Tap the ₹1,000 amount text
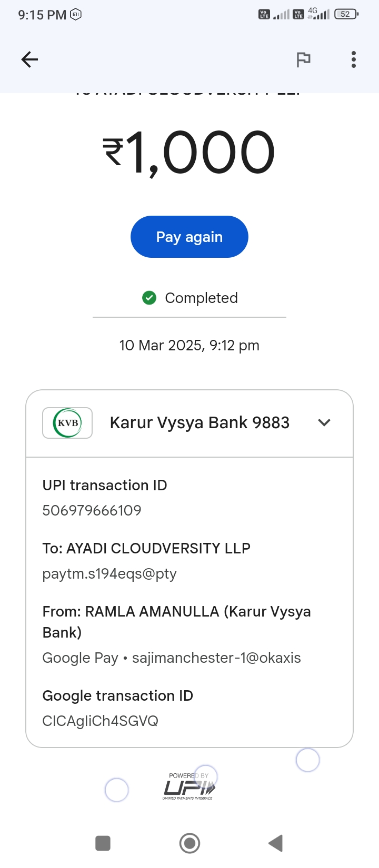 pyautogui.click(x=189, y=153)
